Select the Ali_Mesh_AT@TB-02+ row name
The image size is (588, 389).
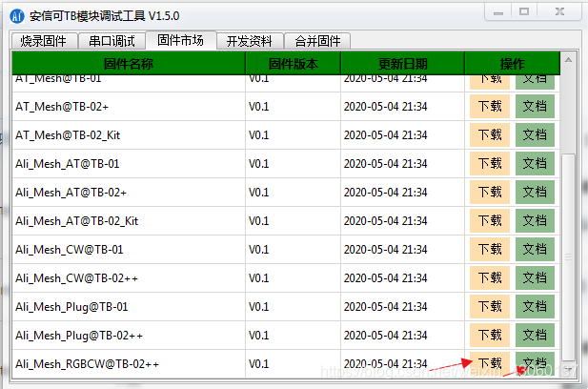coord(71,193)
